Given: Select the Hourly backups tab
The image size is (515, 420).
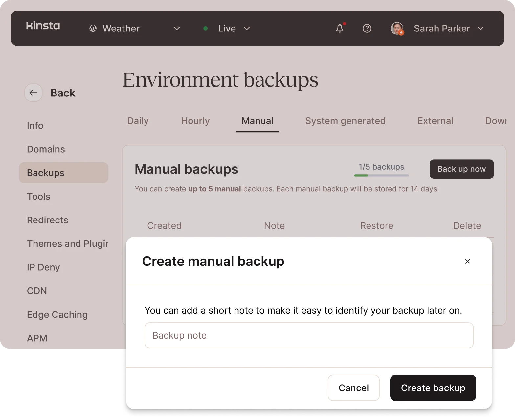Looking at the screenshot, I should tap(195, 121).
